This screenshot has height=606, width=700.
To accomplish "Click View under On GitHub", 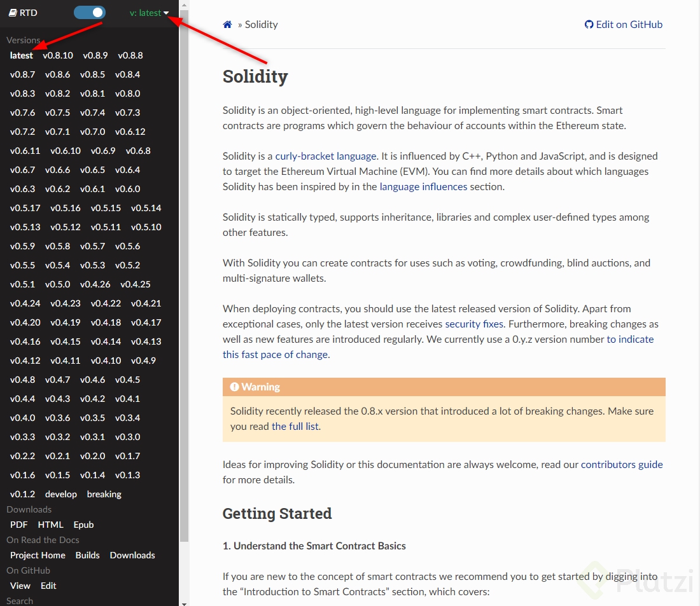I will (x=20, y=586).
